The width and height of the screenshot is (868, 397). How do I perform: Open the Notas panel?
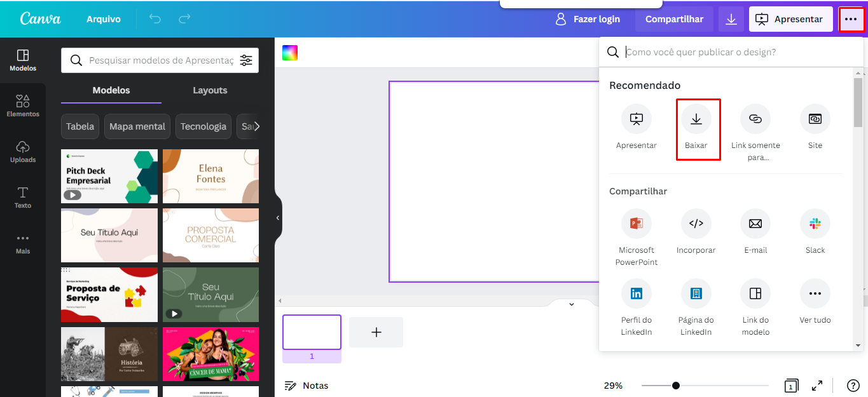click(307, 386)
